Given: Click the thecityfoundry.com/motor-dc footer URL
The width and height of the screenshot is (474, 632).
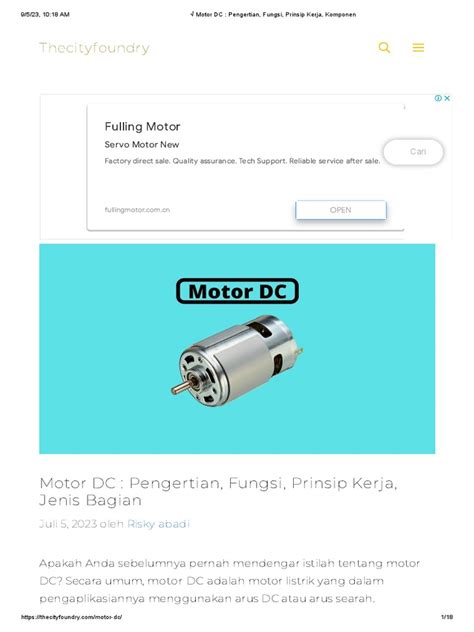Looking at the screenshot, I should click(x=71, y=617).
